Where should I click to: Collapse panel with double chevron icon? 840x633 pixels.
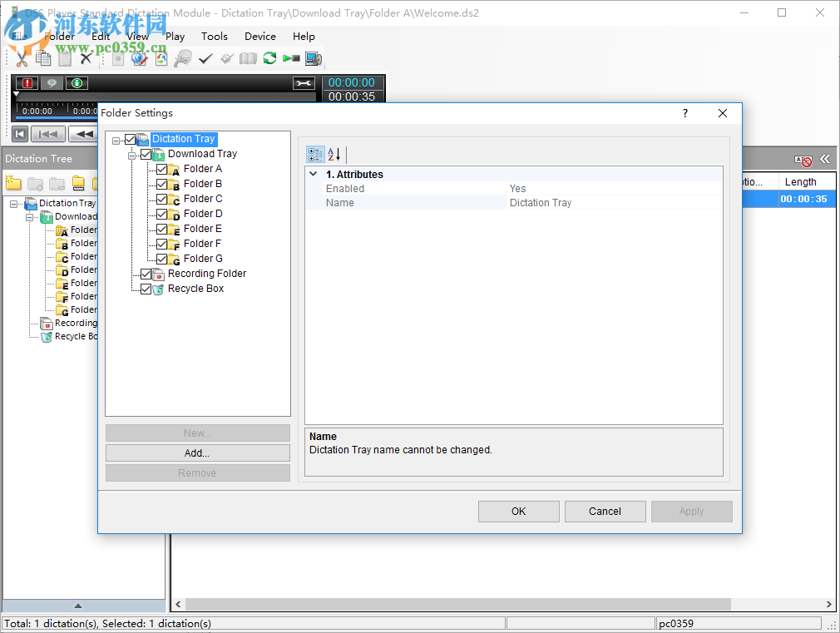click(x=825, y=159)
